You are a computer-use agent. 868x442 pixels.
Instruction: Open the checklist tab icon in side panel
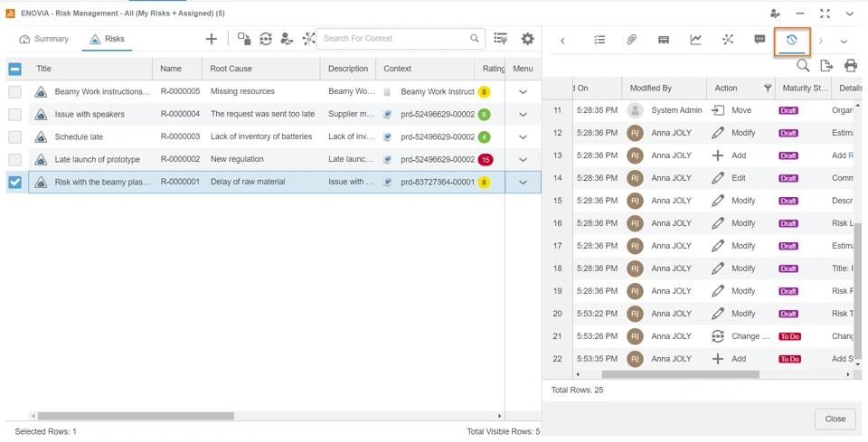tap(599, 39)
